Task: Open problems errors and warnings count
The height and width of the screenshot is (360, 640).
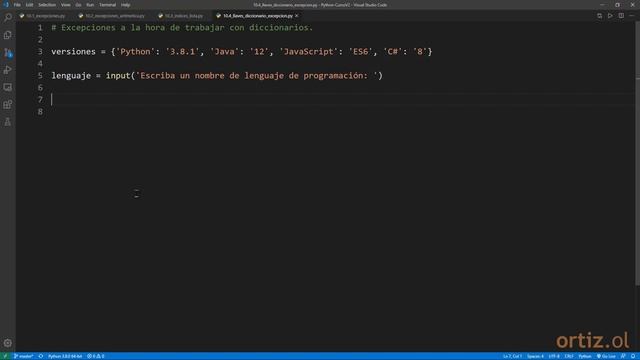Action: click(x=96, y=356)
